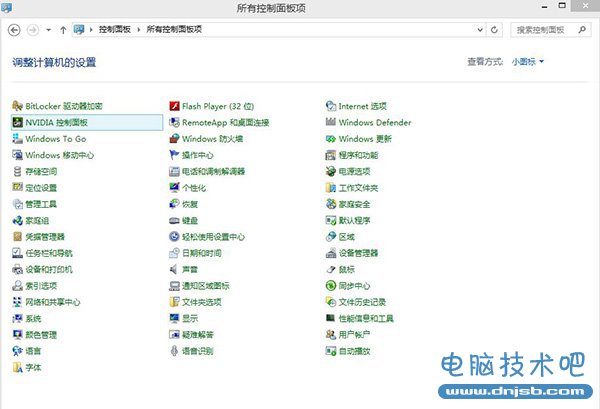Open the Windows Defender icon
600x409 pixels.
(x=331, y=122)
